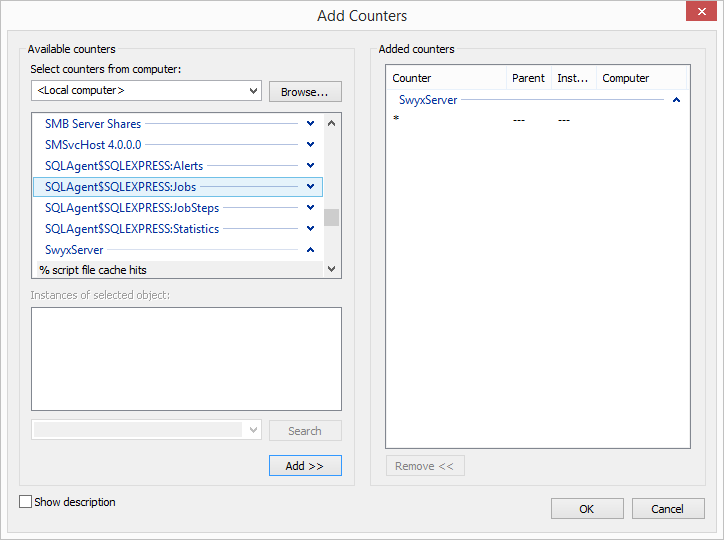
Task: Enable the Show description checkbox
Action: pyautogui.click(x=26, y=502)
